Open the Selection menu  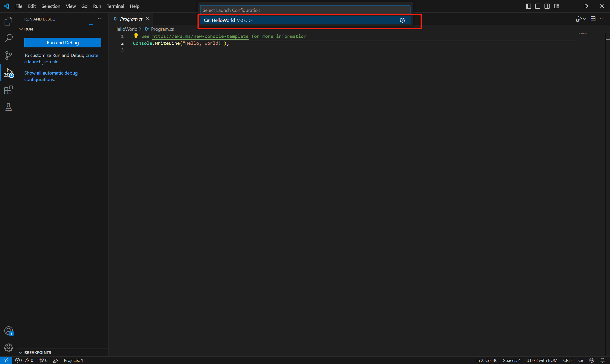click(51, 6)
